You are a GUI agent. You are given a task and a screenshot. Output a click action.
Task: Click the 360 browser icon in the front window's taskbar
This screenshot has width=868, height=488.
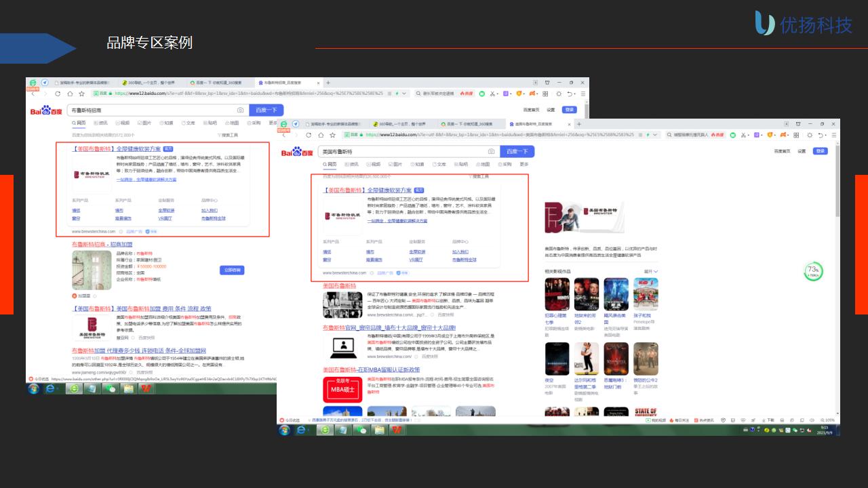325,430
